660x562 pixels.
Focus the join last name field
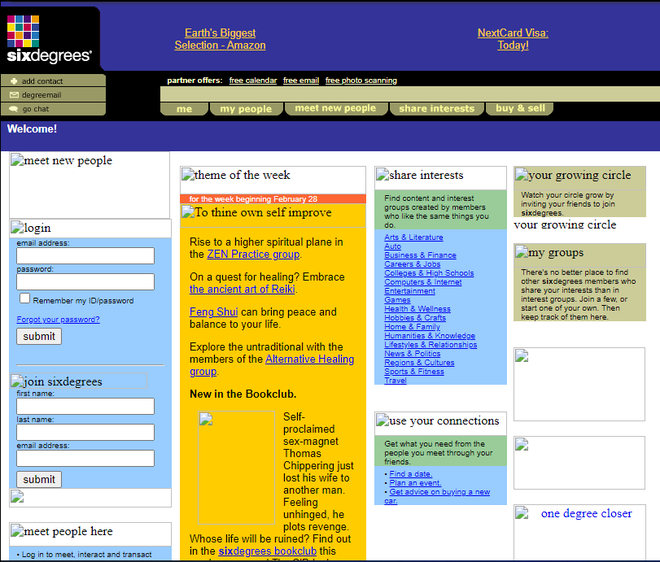tap(85, 432)
